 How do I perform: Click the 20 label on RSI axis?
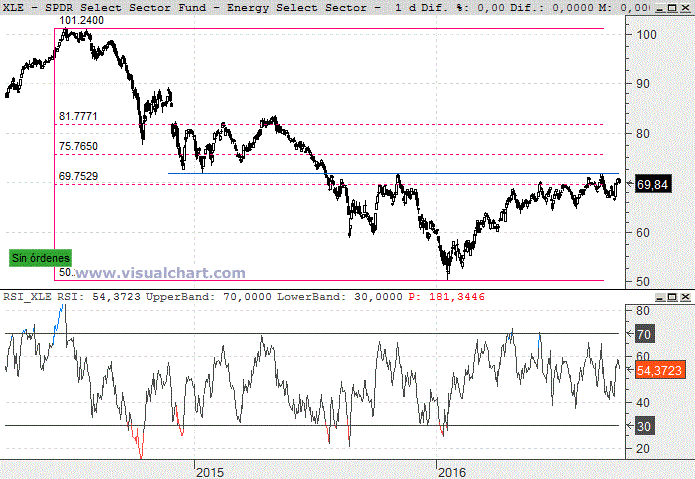(643, 449)
